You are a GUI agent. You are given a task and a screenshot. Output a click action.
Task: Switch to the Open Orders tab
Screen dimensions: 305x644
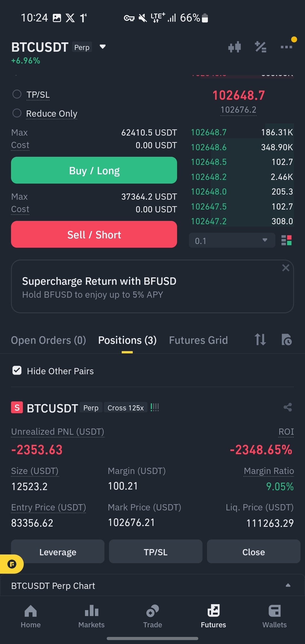(x=48, y=340)
